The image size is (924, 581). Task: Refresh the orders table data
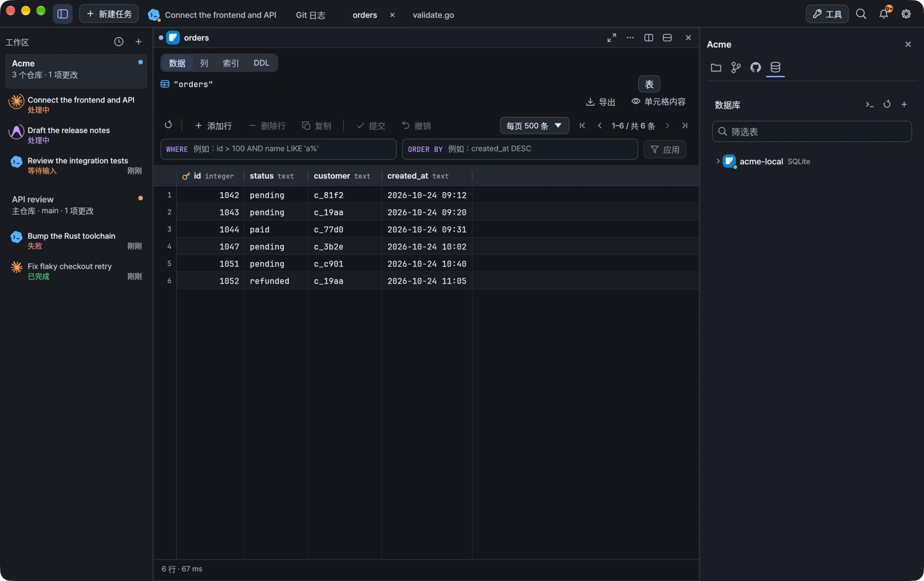(x=168, y=125)
